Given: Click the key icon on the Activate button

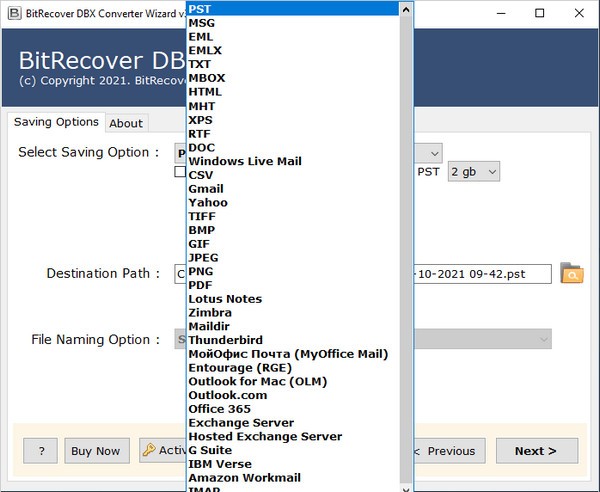Looking at the screenshot, I should [x=148, y=451].
